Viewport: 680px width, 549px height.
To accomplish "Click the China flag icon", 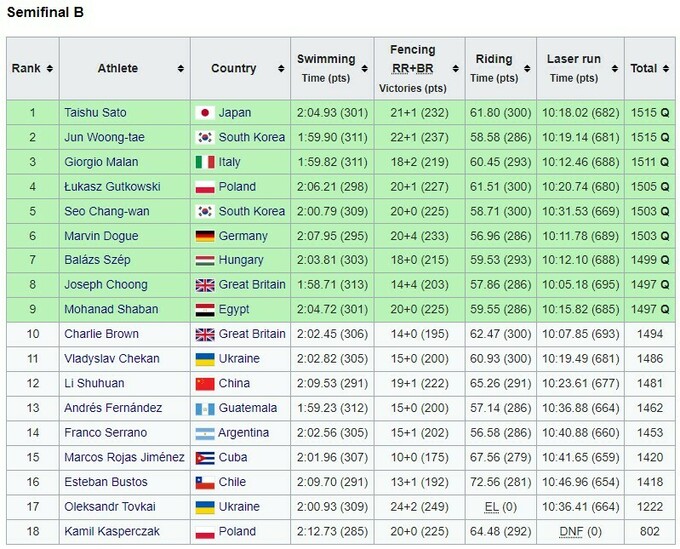I will point(203,383).
